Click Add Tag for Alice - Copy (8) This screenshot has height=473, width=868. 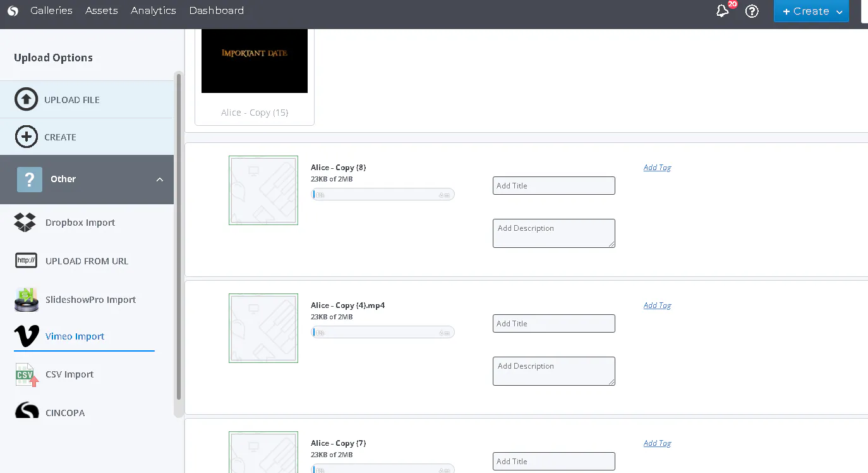coord(657,168)
